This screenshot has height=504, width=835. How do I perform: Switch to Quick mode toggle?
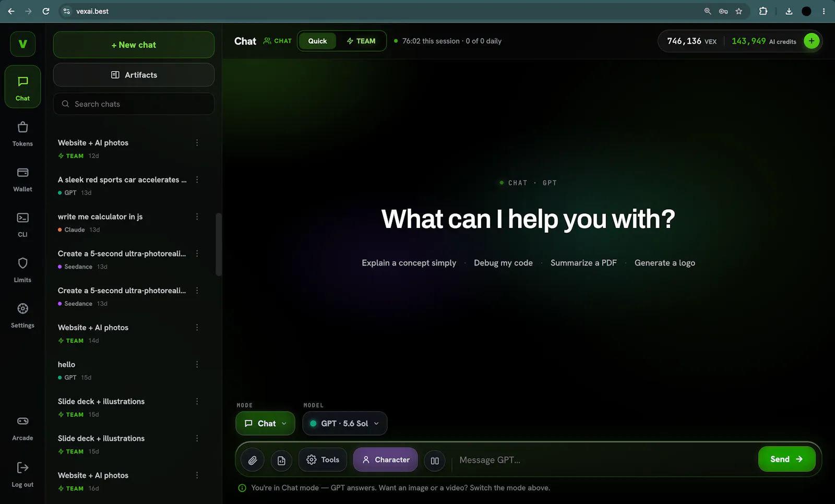point(317,41)
